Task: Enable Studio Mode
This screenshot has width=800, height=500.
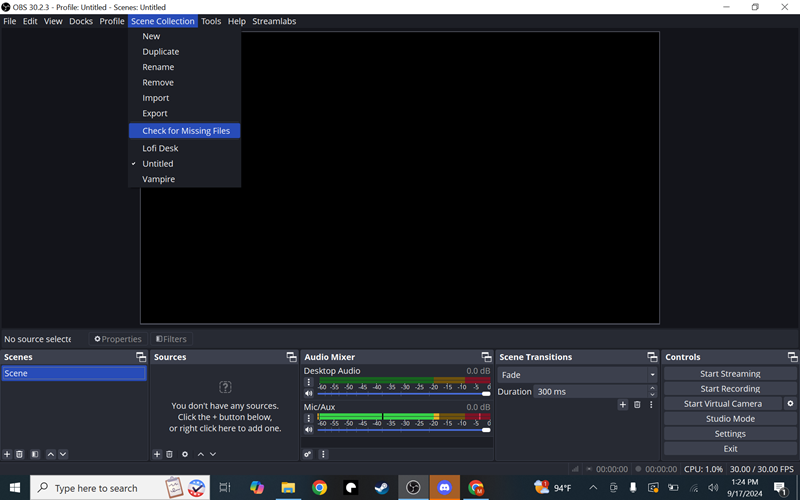Action: (x=730, y=419)
